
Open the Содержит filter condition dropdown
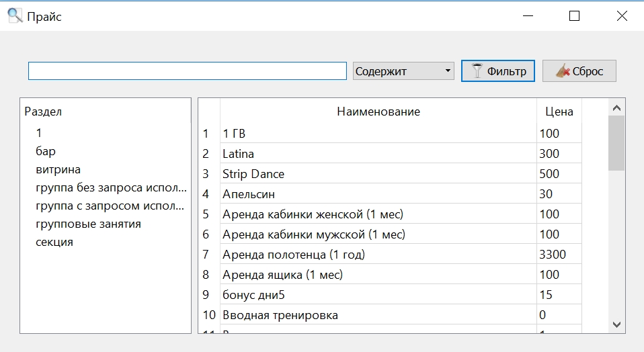point(403,71)
